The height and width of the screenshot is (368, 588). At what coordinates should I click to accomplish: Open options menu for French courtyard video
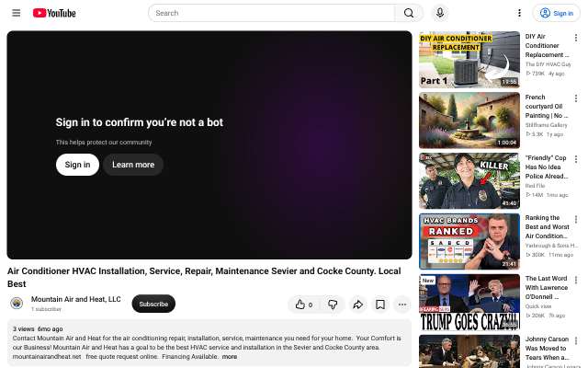click(x=576, y=98)
